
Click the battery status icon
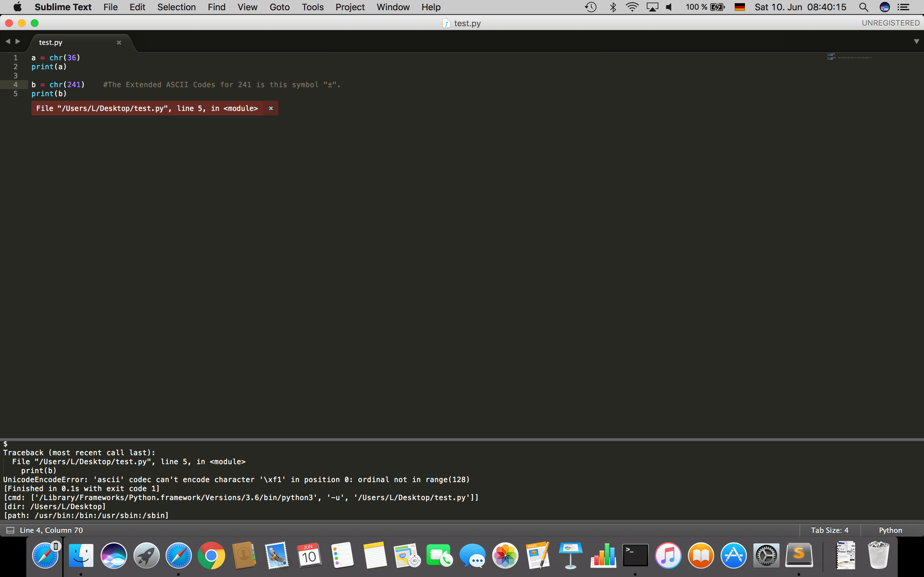717,7
